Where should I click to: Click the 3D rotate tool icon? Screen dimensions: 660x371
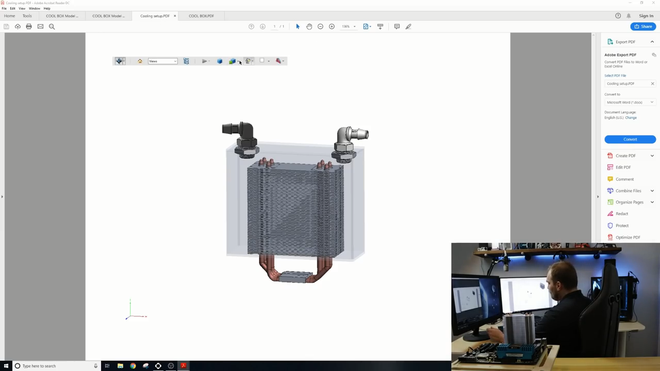(120, 61)
